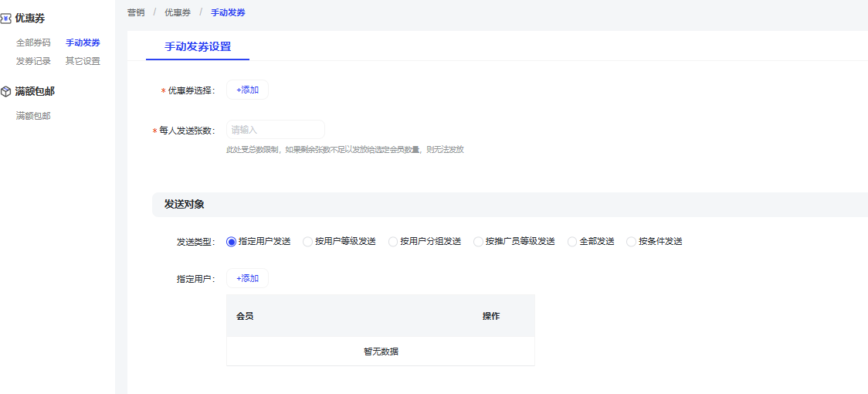Open the 满额包邮 submenu item
The image size is (868, 394).
(33, 116)
